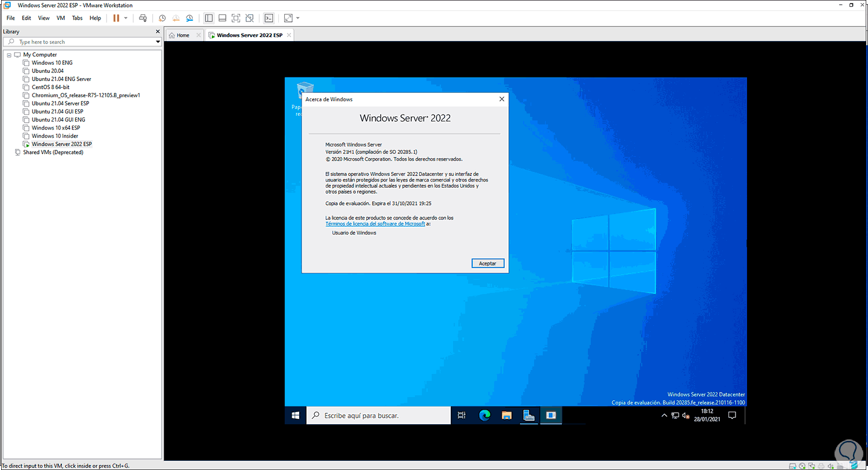868x470 pixels.
Task: Select Ubuntu 21.04 Server ESP in library
Action: coord(60,103)
